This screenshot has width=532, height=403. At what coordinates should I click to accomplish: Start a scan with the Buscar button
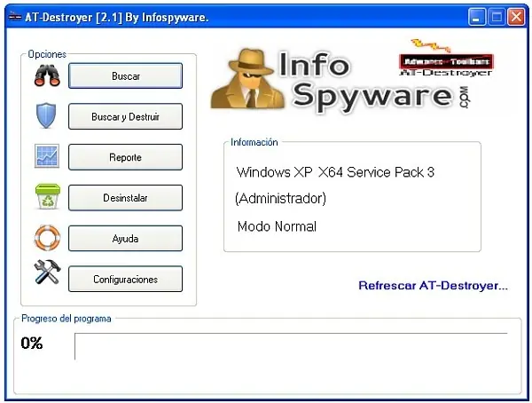(125, 75)
